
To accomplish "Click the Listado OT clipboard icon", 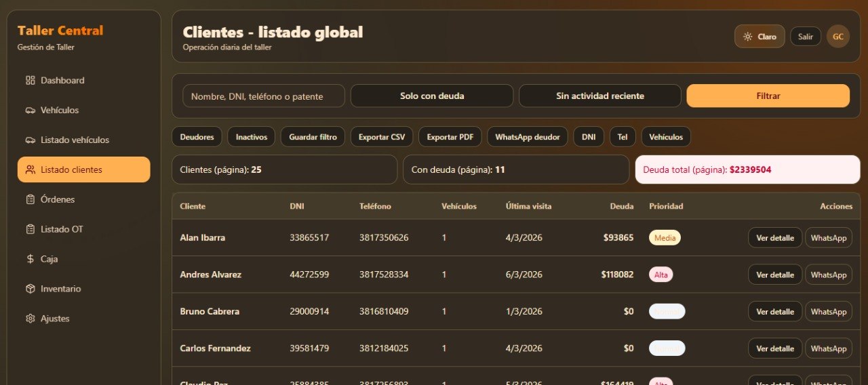I will pos(30,230).
